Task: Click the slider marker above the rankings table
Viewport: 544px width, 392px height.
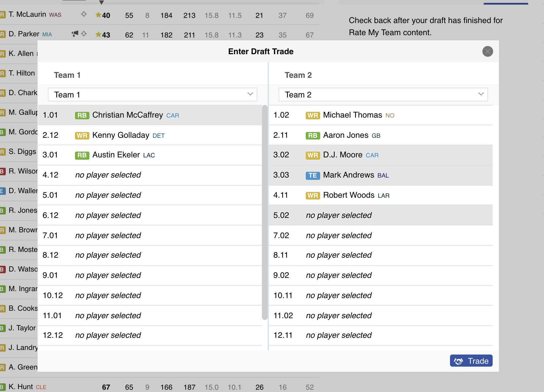Action: pos(101,3)
